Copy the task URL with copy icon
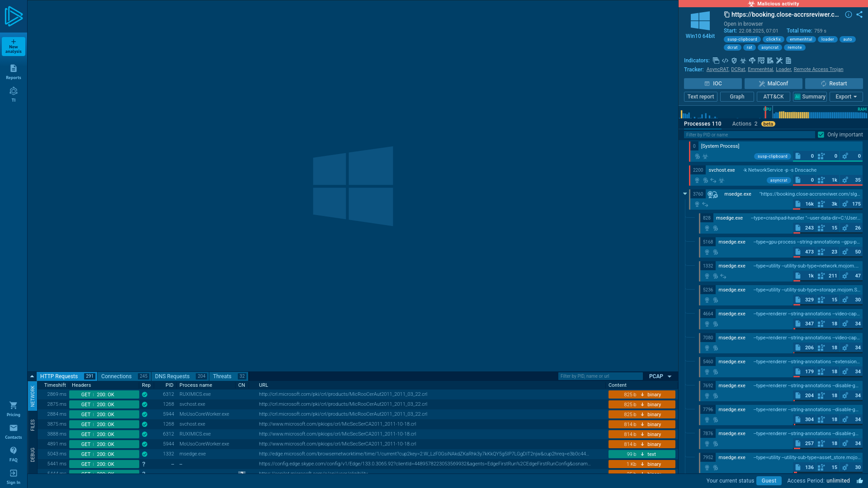 coord(726,14)
